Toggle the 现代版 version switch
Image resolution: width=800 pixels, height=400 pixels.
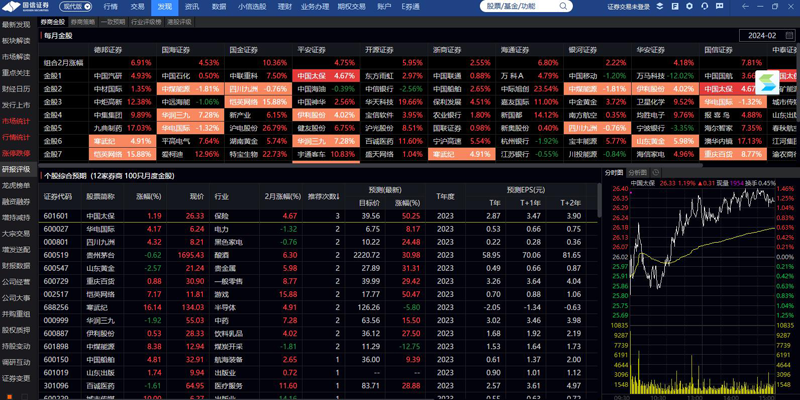(x=76, y=7)
